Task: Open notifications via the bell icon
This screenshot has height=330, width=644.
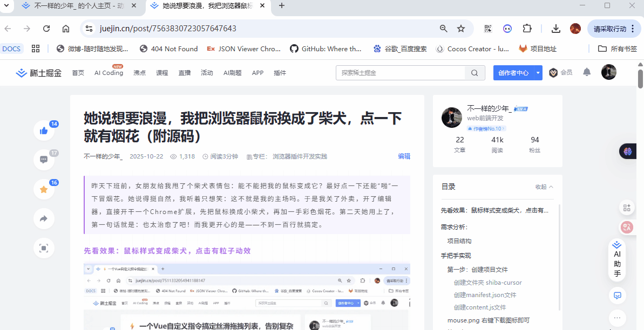Action: (x=586, y=72)
